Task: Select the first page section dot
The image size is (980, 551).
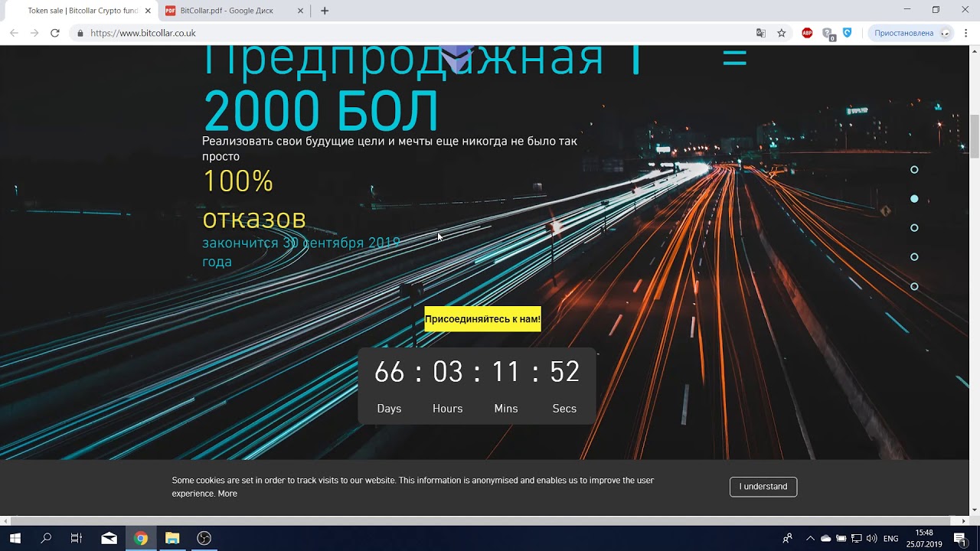Action: click(x=914, y=170)
